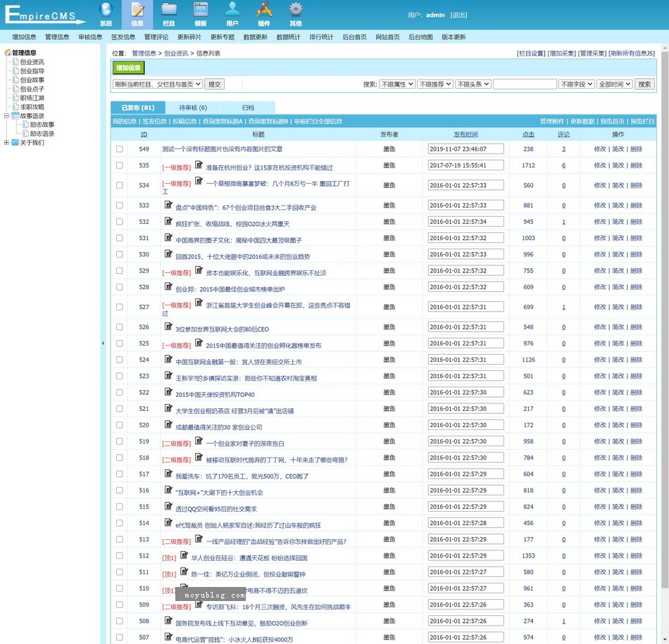Check the box for row 514
The image size is (669, 644).
pos(120,523)
